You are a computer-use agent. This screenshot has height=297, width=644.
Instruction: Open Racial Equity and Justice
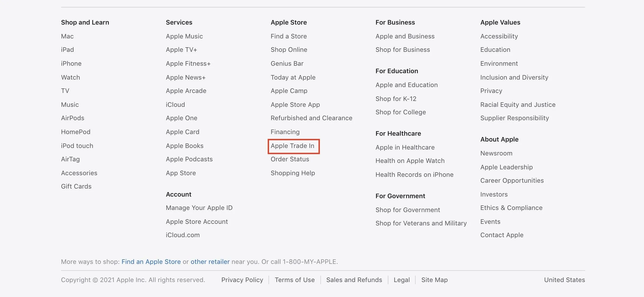(518, 105)
